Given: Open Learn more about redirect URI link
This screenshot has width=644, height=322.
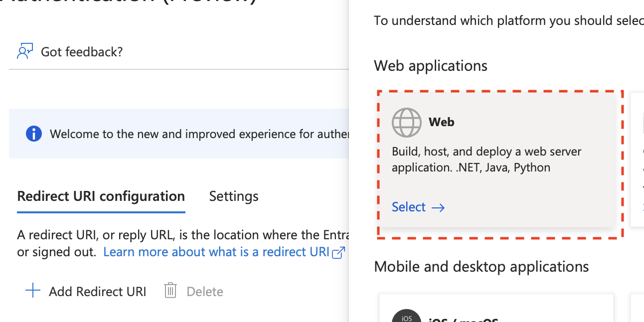Looking at the screenshot, I should (x=216, y=252).
